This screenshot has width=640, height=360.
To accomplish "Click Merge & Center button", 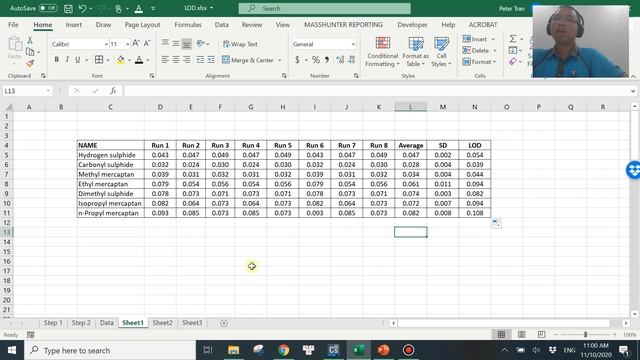I will pos(248,60).
